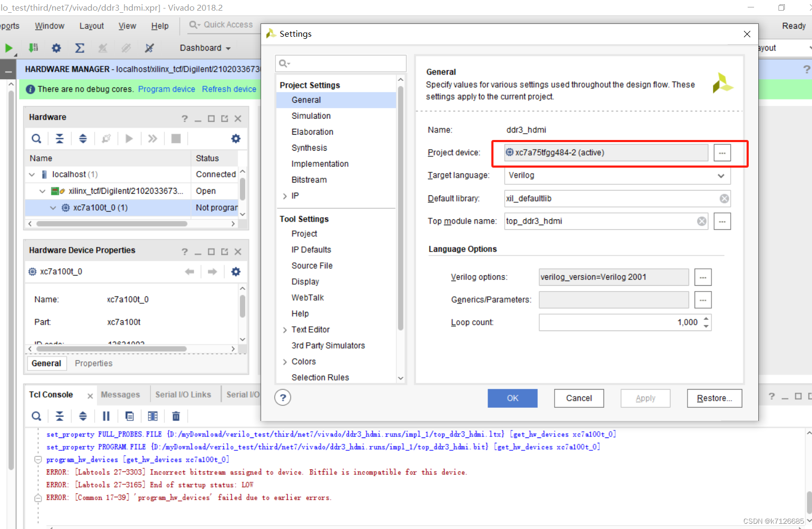Click the Program device toolbar icon
Image resolution: width=812 pixels, height=529 pixels.
(33, 48)
